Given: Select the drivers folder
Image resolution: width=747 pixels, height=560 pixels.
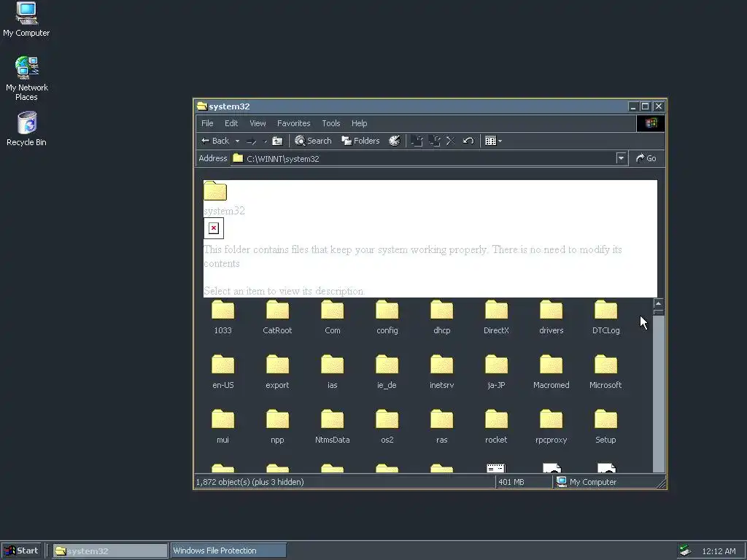Looking at the screenshot, I should click(551, 317).
